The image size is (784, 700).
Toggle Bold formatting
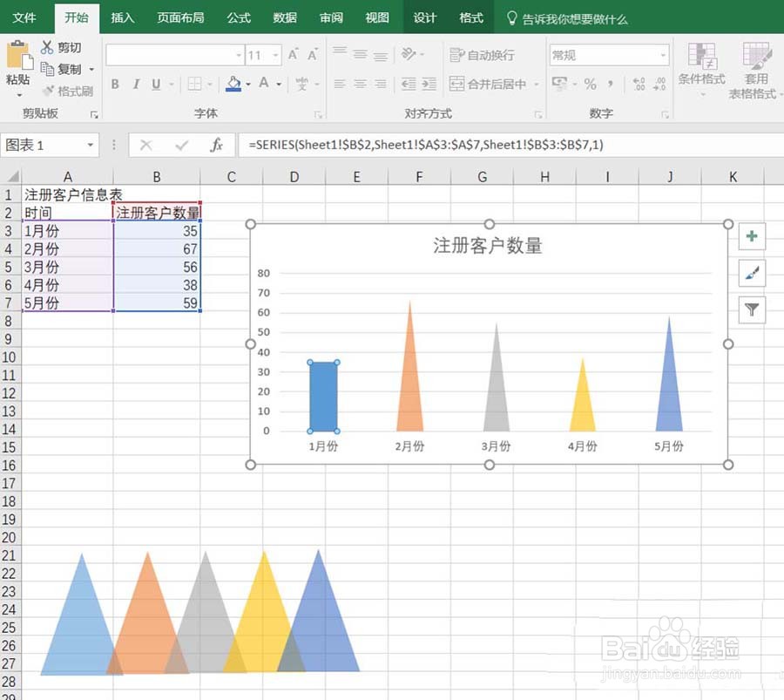tap(115, 84)
